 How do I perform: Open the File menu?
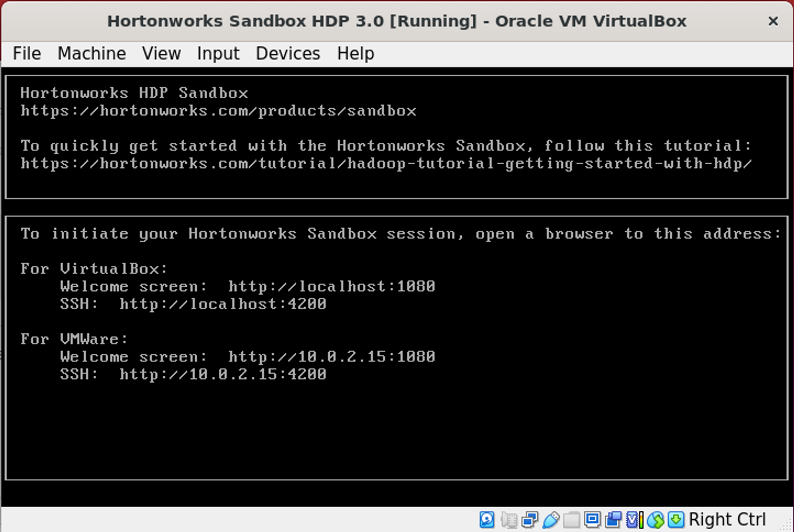(x=27, y=53)
